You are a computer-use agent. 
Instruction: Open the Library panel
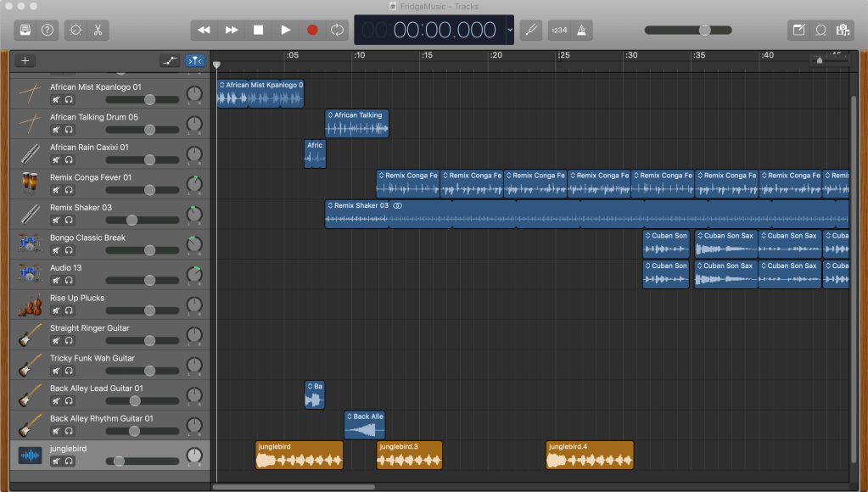[25, 30]
